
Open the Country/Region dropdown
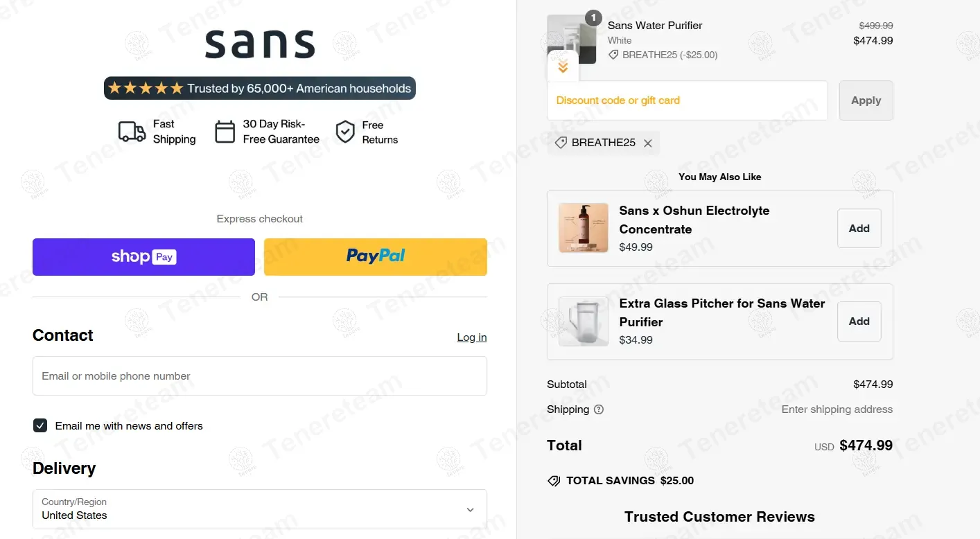(x=260, y=509)
